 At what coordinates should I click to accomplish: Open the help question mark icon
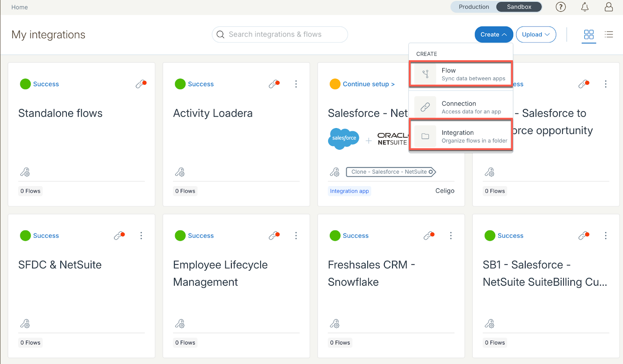pyautogui.click(x=561, y=7)
